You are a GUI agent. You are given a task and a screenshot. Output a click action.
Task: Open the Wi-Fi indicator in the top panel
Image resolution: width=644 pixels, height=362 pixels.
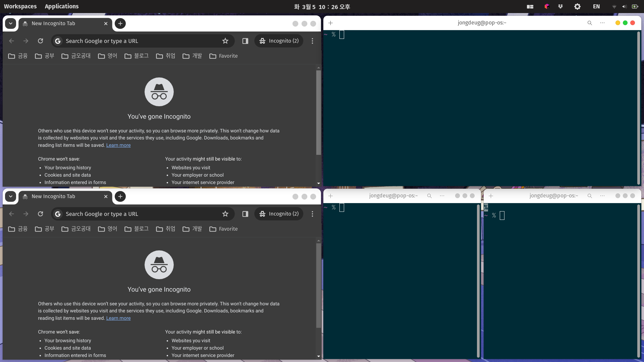pos(614,7)
